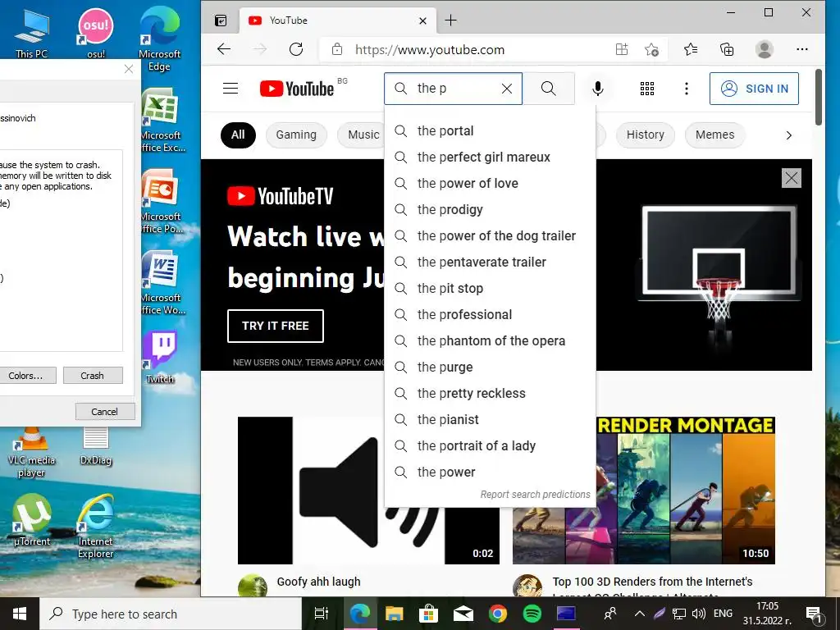Screen dimensions: 840x630
Task: Clear the search box with the X
Action: coord(507,89)
